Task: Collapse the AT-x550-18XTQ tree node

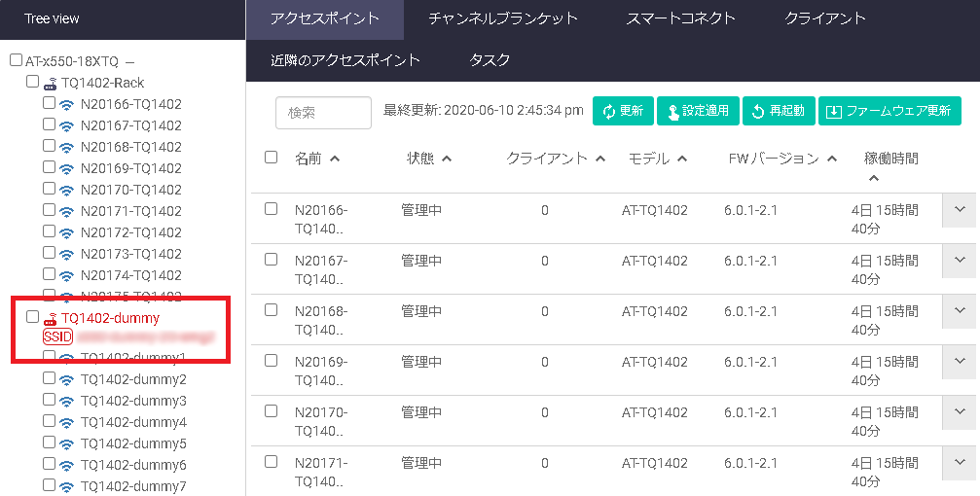Action: [130, 61]
